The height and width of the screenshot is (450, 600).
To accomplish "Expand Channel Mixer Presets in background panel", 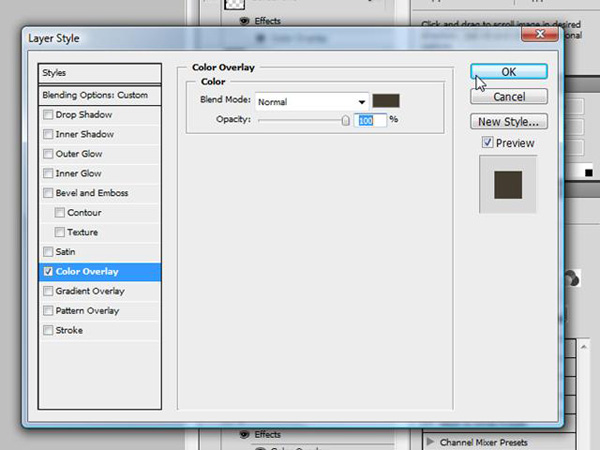I will click(430, 442).
